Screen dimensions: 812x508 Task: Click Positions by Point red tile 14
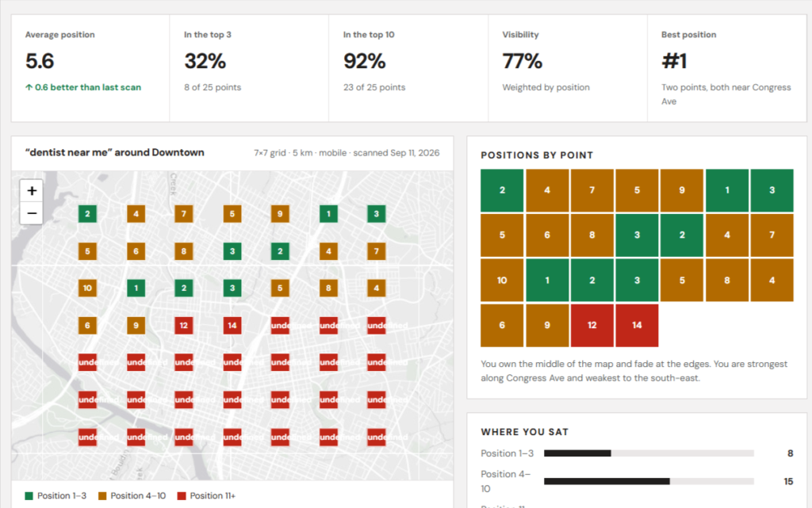click(637, 325)
